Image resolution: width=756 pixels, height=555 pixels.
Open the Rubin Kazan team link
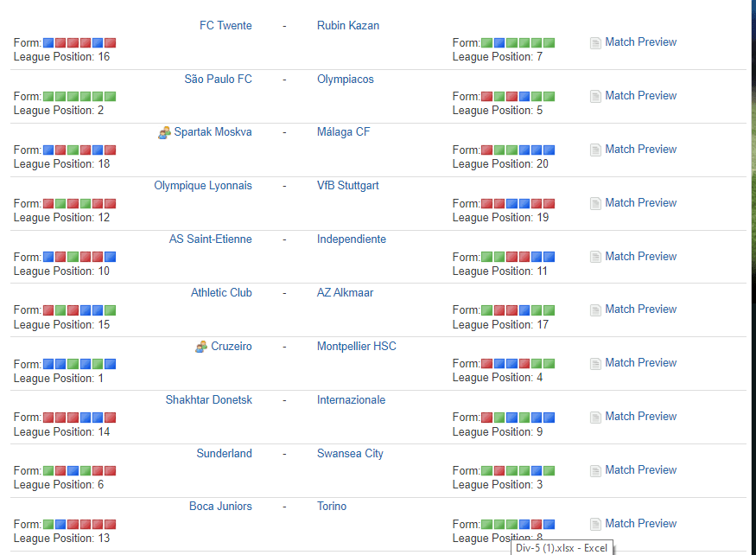coord(347,26)
